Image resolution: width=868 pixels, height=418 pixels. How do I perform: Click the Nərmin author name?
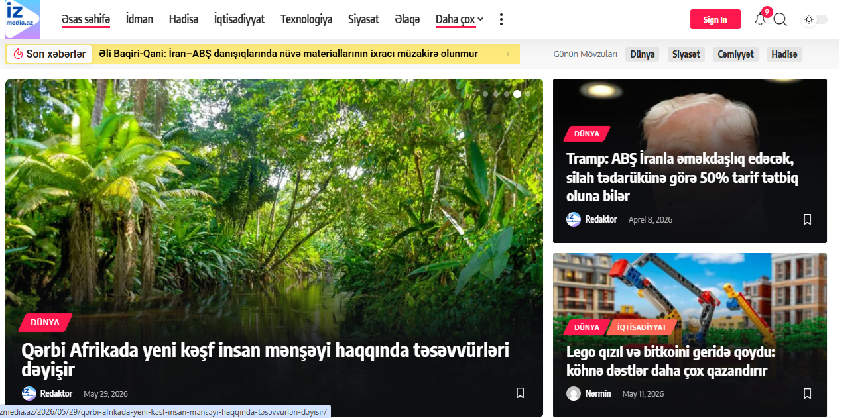[x=598, y=393]
